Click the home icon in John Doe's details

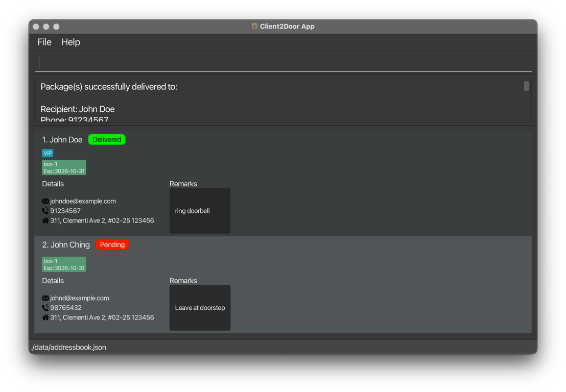45,220
